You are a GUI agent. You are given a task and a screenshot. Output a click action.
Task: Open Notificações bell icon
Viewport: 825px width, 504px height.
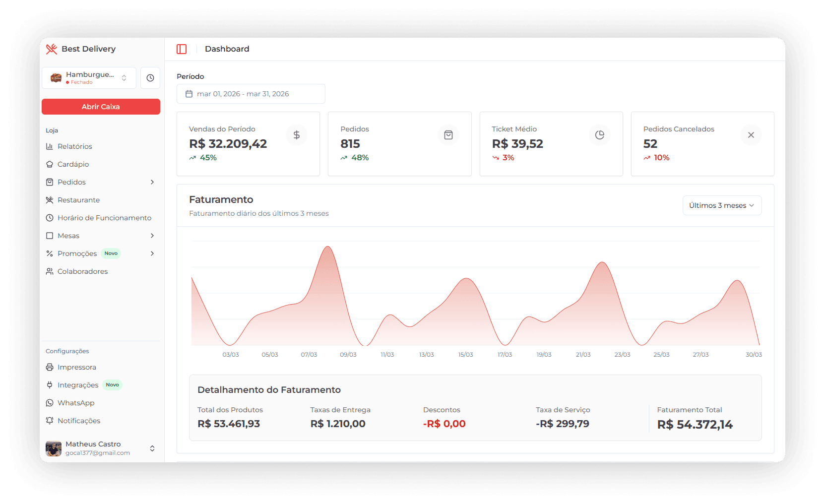50,421
